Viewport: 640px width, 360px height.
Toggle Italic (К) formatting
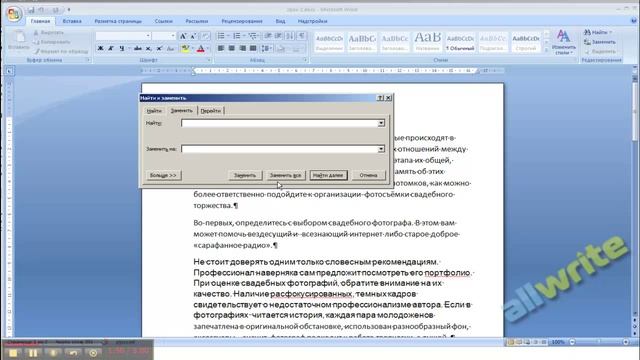pyautogui.click(x=111, y=49)
